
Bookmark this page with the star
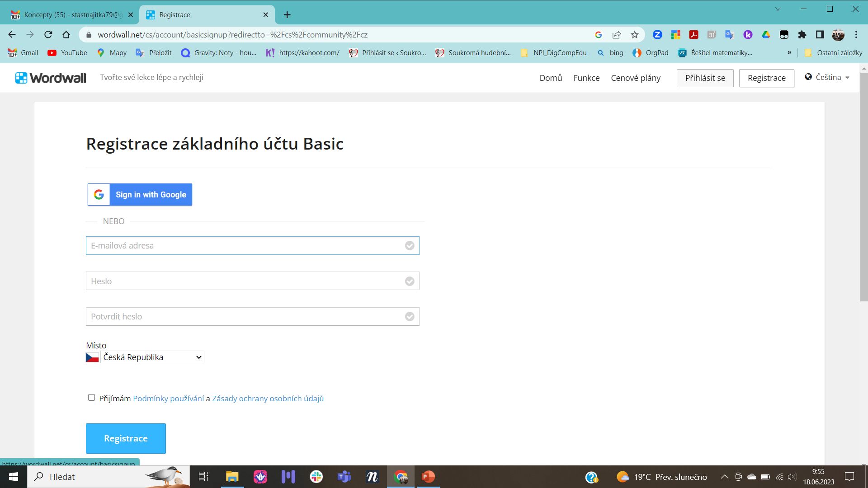coord(635,34)
